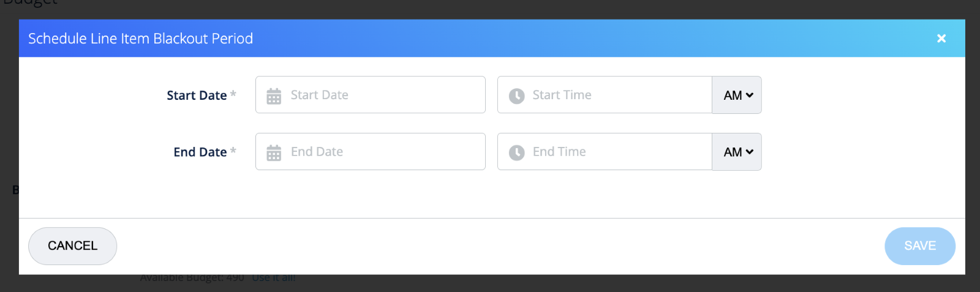
Task: Open the Start Time AM/PM dropdown
Action: pyautogui.click(x=737, y=95)
